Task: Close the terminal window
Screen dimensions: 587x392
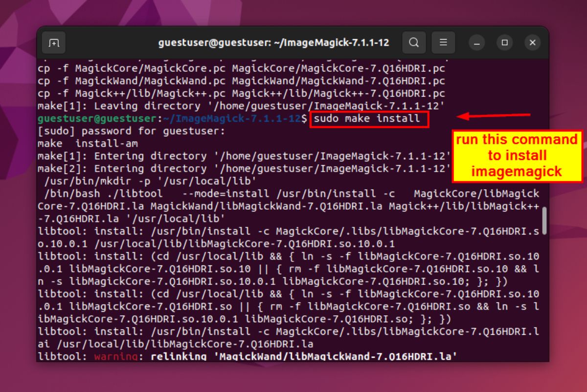Action: pos(533,43)
